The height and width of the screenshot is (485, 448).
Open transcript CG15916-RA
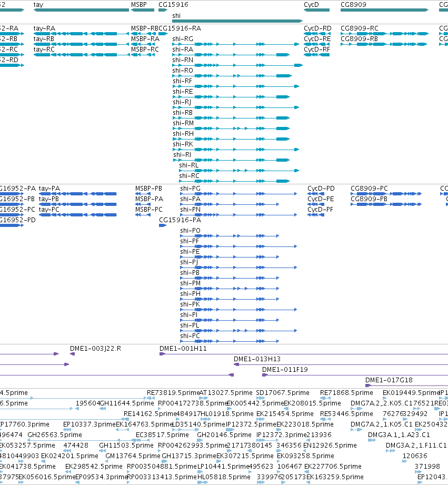180,28
